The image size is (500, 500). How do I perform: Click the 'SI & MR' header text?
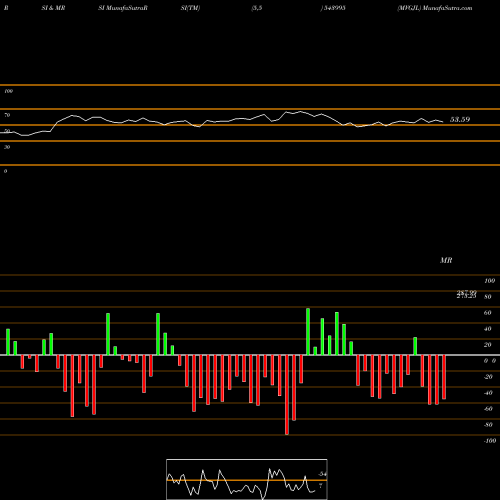[53, 8]
